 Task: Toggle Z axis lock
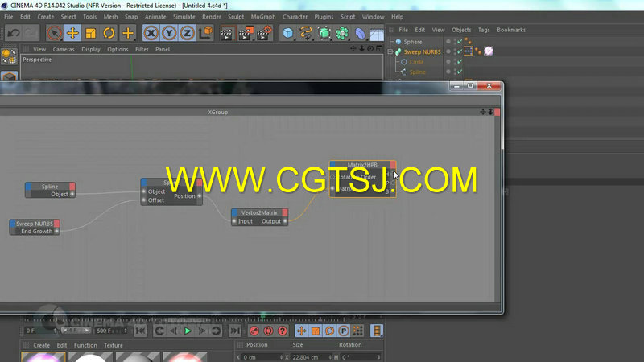[x=188, y=33]
